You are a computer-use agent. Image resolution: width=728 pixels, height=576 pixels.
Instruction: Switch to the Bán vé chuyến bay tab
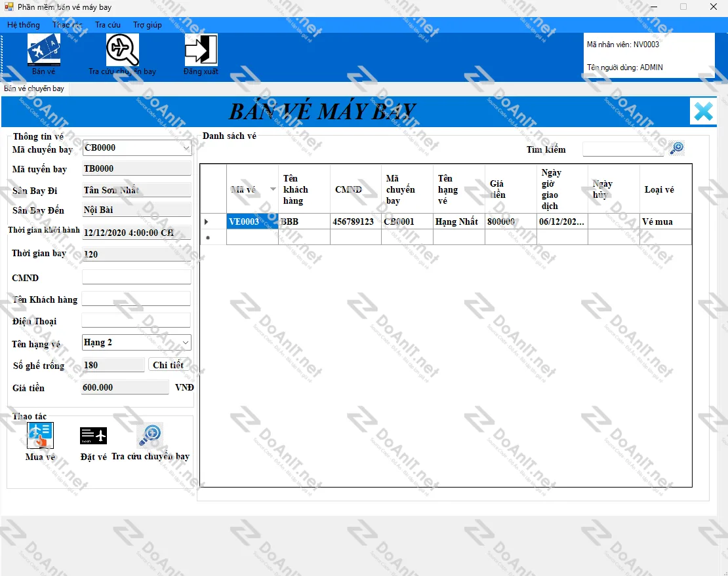[34, 88]
